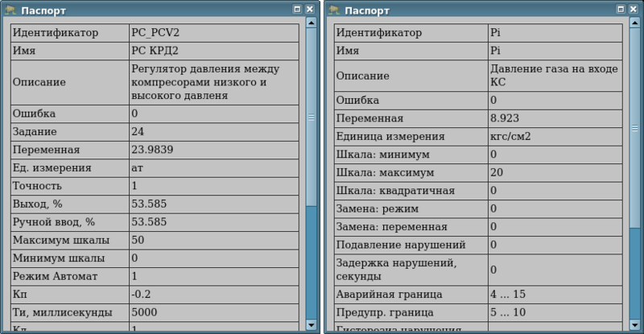This screenshot has width=644, height=334.
Task: Click scroll-down arrow in right Паспорт window
Action: click(635, 325)
